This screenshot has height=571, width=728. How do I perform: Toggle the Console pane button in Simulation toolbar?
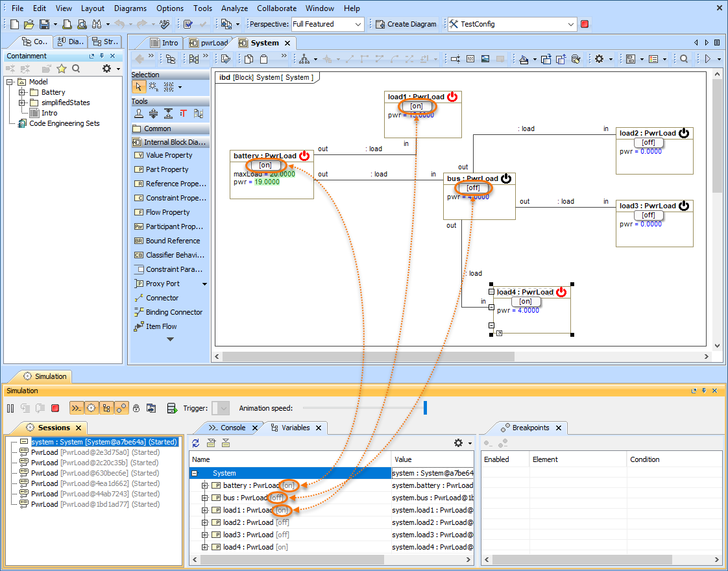point(77,408)
